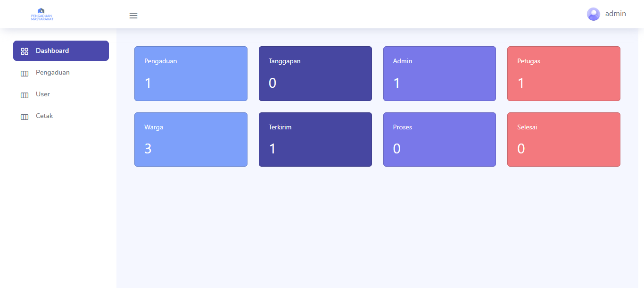Open the Petugas stat card
644x288 pixels.
click(563, 74)
